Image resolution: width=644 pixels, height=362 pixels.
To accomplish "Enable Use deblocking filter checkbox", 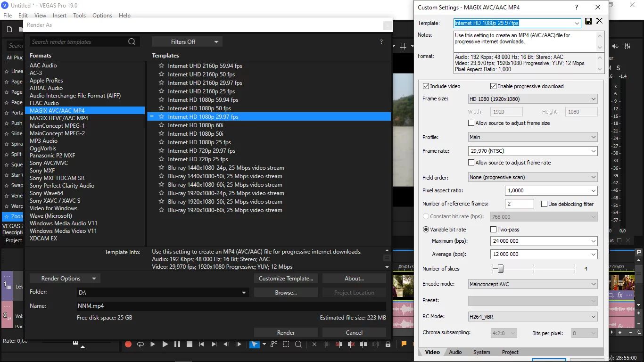I will (545, 204).
